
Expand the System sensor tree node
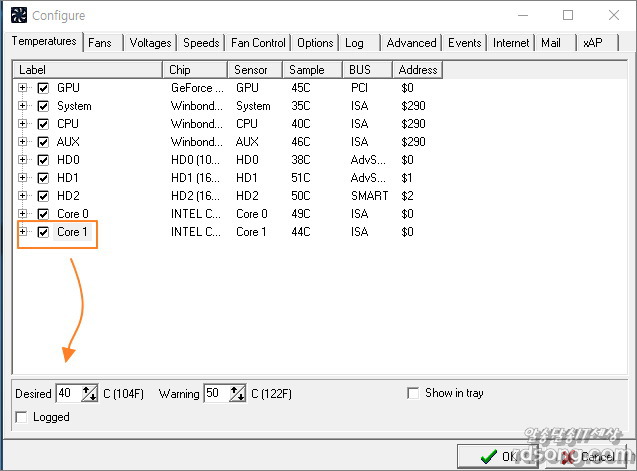pyautogui.click(x=23, y=106)
